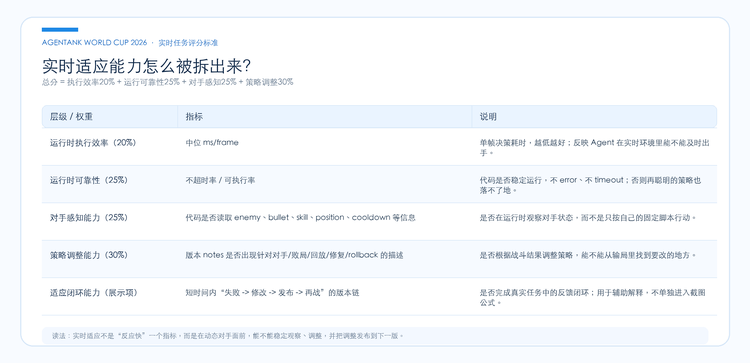Image resolution: width=750 pixels, height=363 pixels.
Task: Click the description starting 是否完成真实任务中的反馈闭环
Action: [593, 297]
